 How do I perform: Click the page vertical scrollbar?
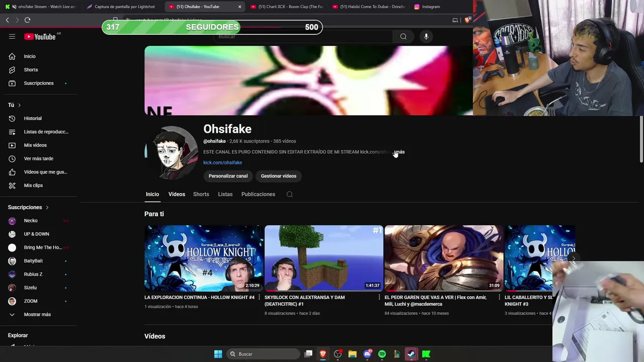point(641,139)
